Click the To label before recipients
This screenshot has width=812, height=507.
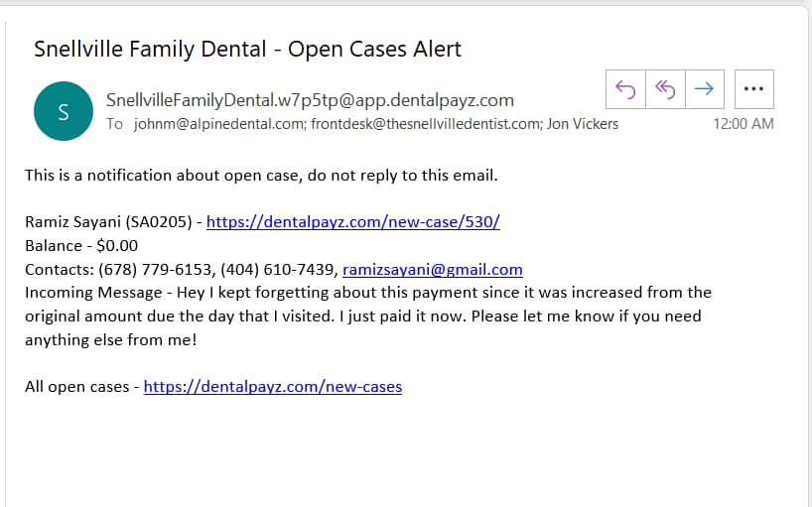[x=114, y=124]
